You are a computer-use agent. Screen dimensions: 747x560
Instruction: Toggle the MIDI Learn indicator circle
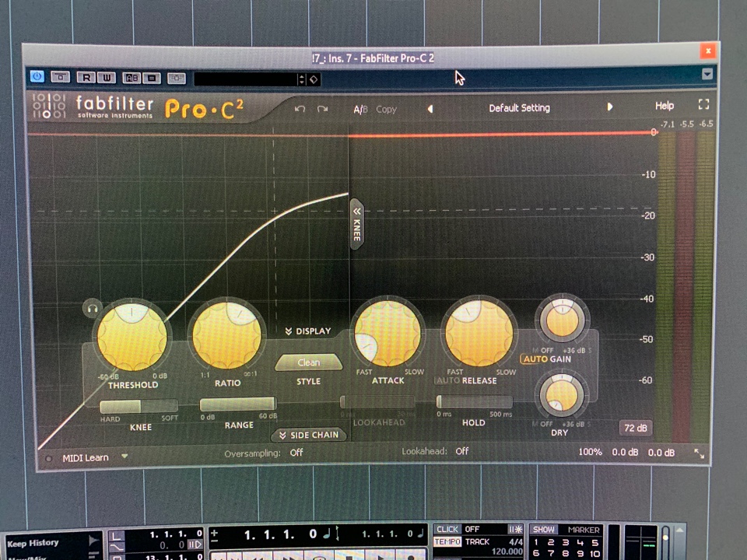pos(48,459)
